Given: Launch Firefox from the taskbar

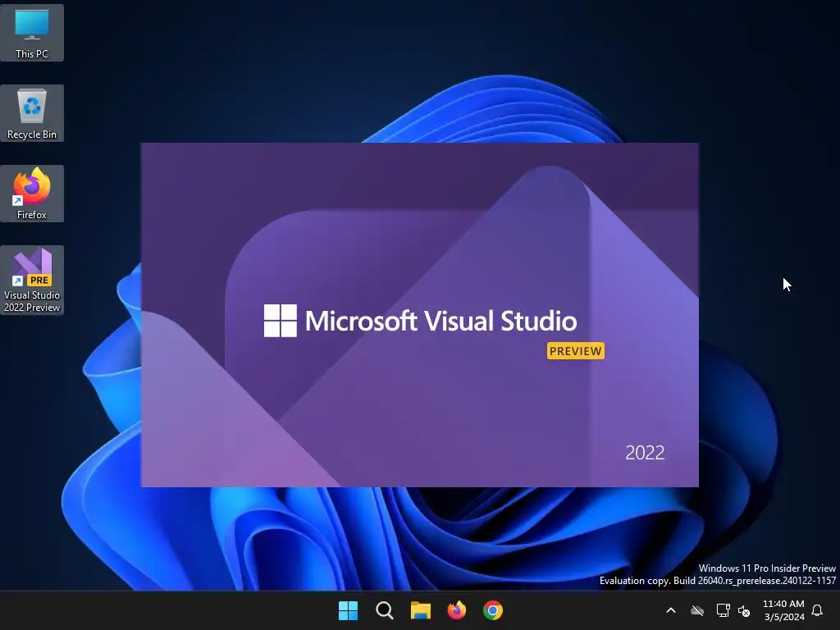Looking at the screenshot, I should tap(457, 610).
